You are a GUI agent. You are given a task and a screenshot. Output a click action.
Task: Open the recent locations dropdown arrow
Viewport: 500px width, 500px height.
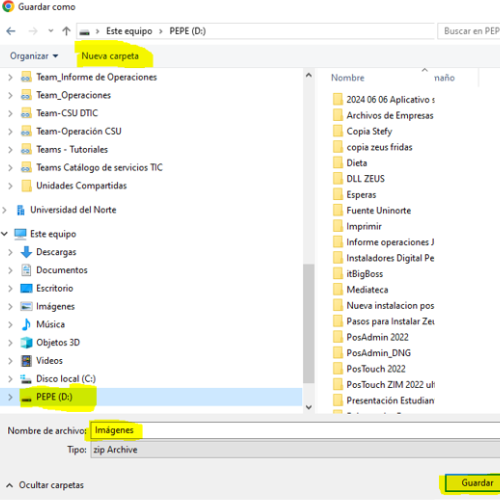pos(51,31)
